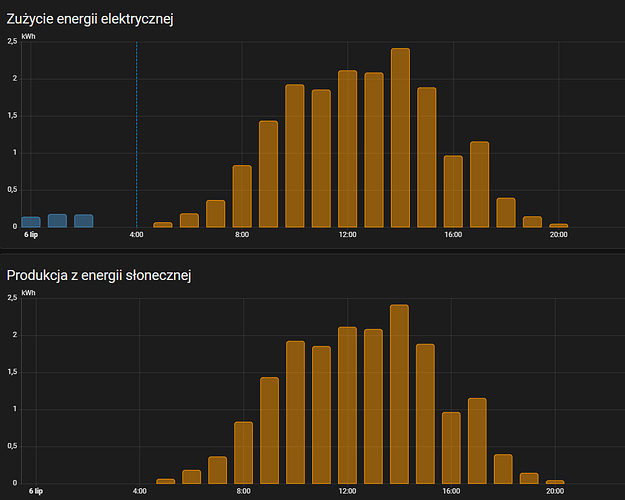Click the '20:00' axis label in the Zużycie chart
The height and width of the screenshot is (500, 625).
558,235
